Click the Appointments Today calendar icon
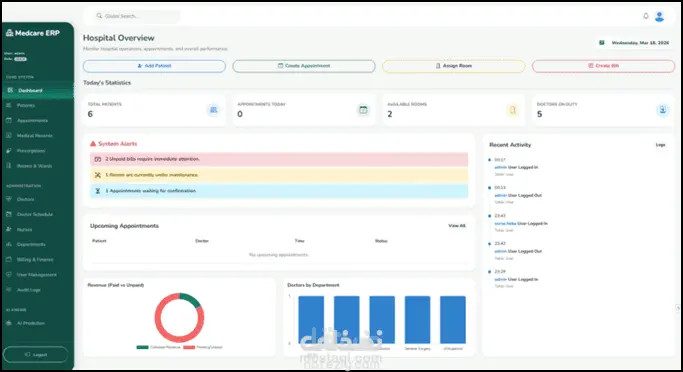 pos(363,110)
